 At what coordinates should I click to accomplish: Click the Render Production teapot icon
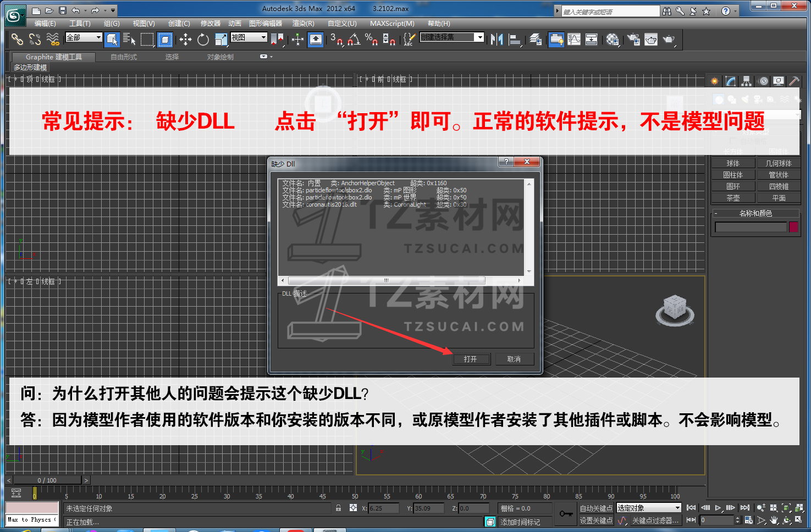click(x=669, y=39)
